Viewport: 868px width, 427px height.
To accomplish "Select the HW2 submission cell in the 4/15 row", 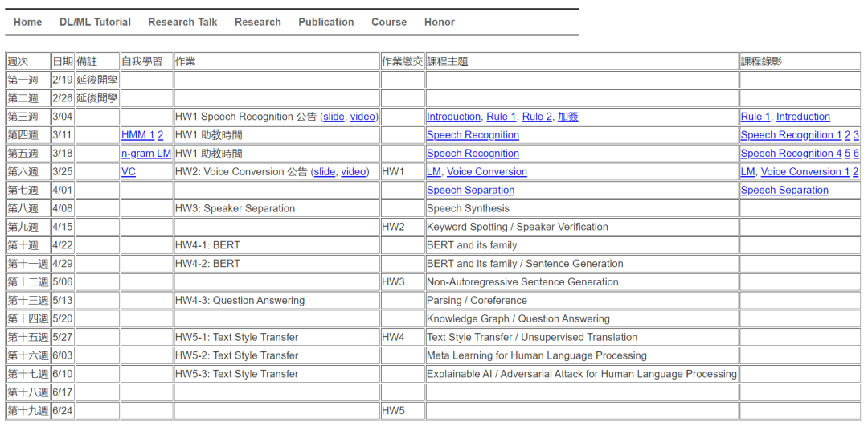I will pos(403,227).
